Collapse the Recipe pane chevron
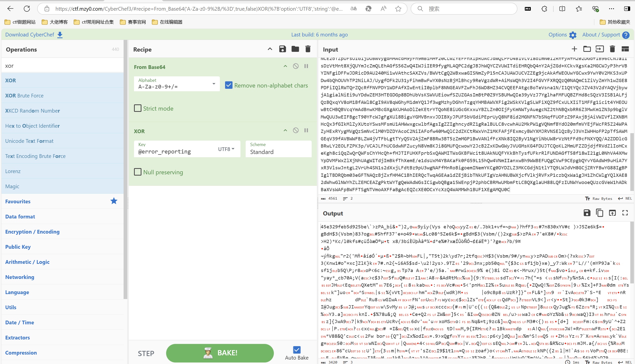This screenshot has width=635, height=364. click(x=270, y=49)
